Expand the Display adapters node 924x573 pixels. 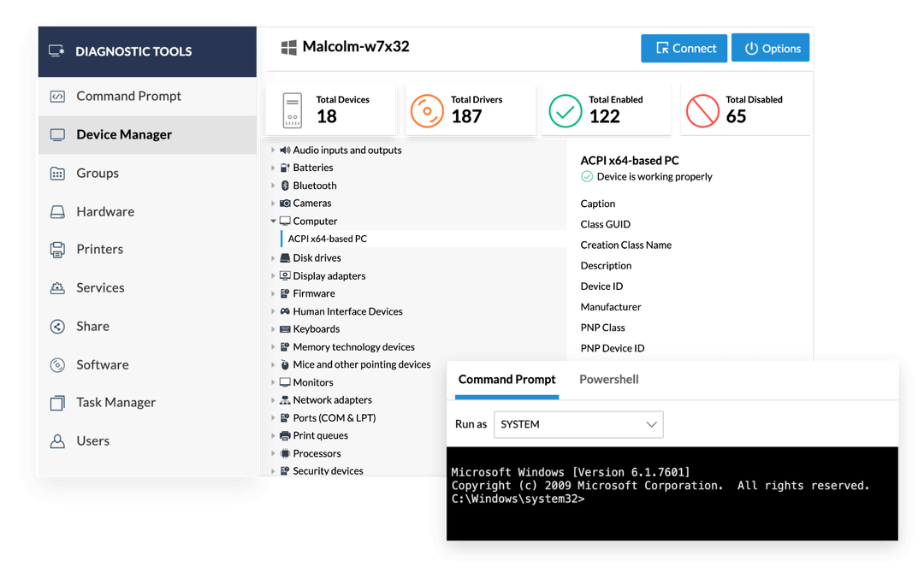[274, 275]
